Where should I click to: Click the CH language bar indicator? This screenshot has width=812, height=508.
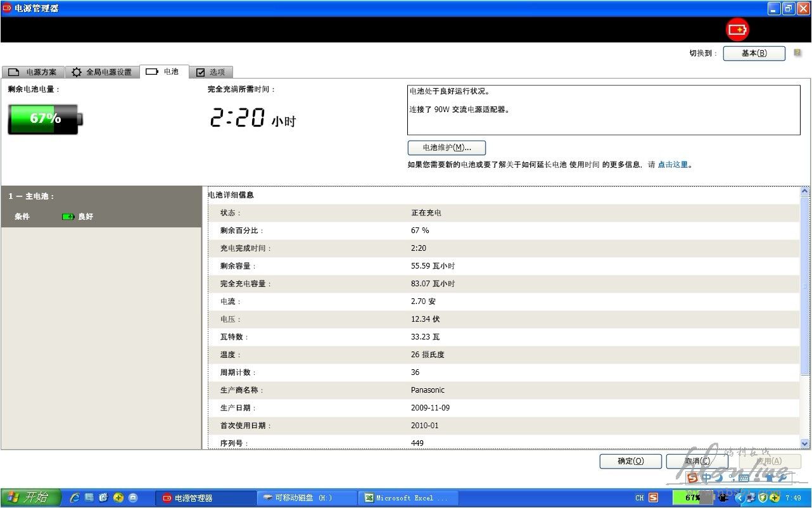click(x=640, y=498)
